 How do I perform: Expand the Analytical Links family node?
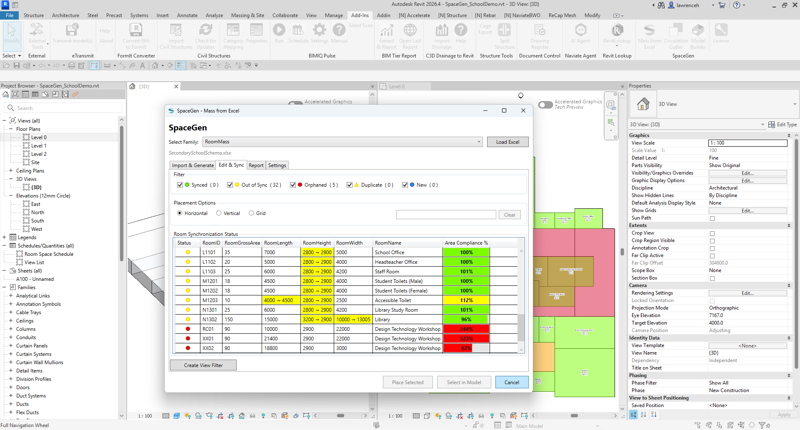click(11, 296)
